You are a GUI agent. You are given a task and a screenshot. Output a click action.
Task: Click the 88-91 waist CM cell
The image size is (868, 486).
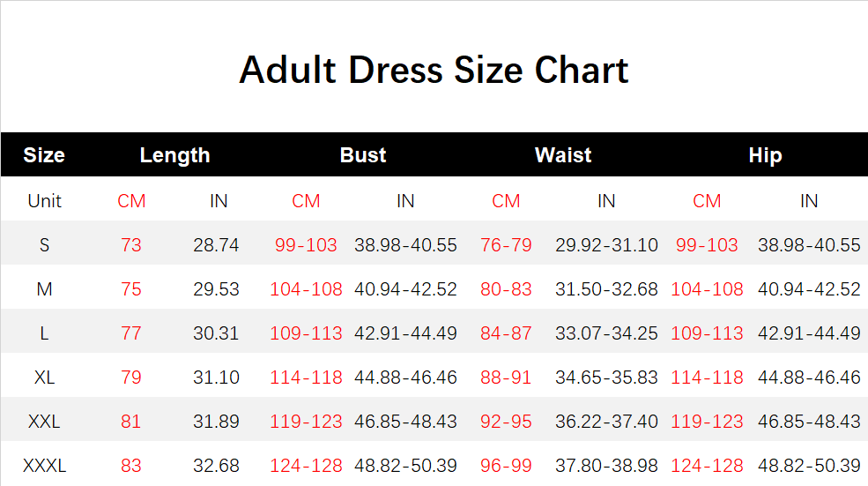pyautogui.click(x=506, y=378)
